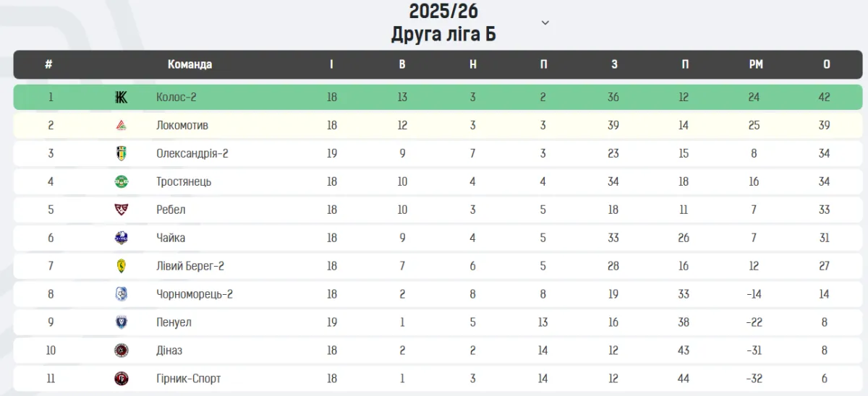Click the РМ goal difference header
The height and width of the screenshot is (396, 868).
click(x=756, y=64)
